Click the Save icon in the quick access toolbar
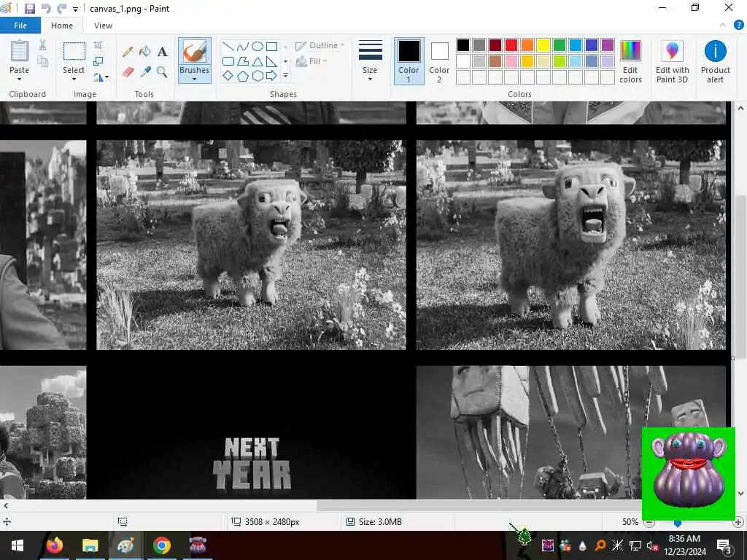Screen dimensions: 747x560 pos(29,9)
